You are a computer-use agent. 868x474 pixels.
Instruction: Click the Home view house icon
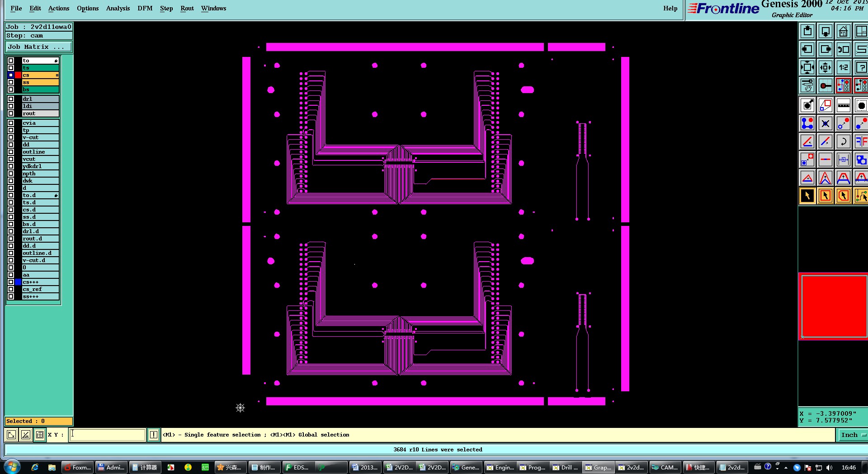tap(844, 31)
